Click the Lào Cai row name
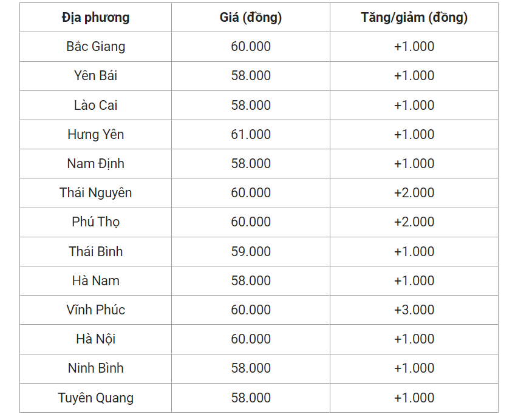 [x=95, y=106]
